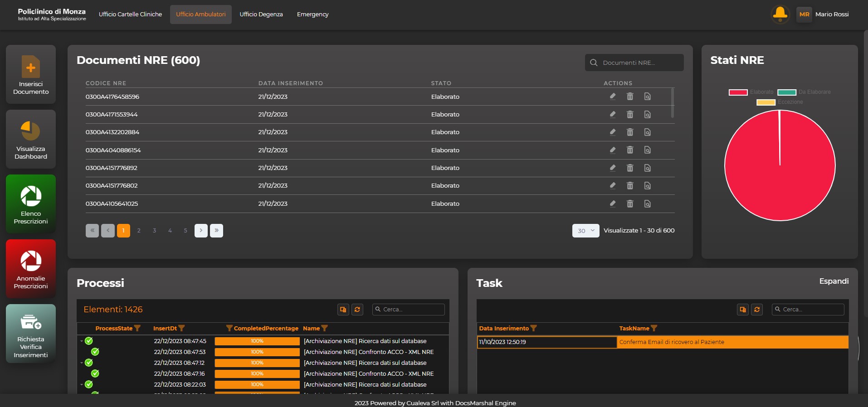Delete document 0300A4171553944 using trash icon
This screenshot has height=407, width=868.
(x=630, y=115)
